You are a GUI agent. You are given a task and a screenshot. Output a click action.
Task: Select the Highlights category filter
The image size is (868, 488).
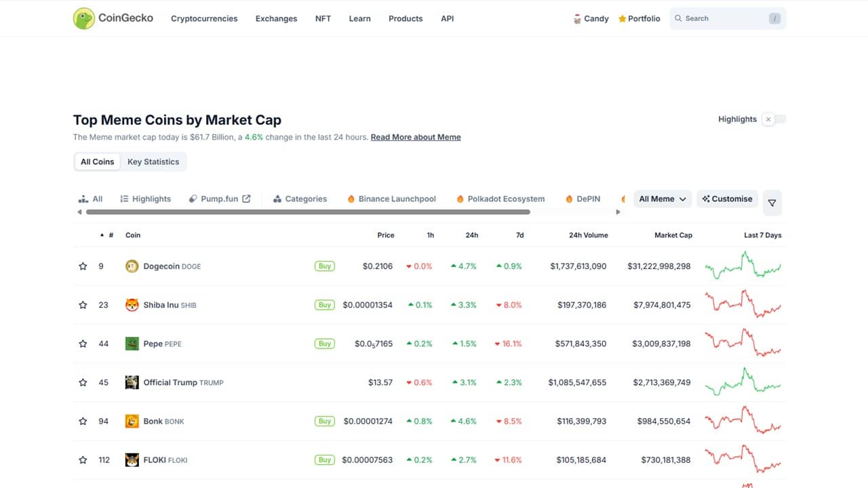(145, 199)
